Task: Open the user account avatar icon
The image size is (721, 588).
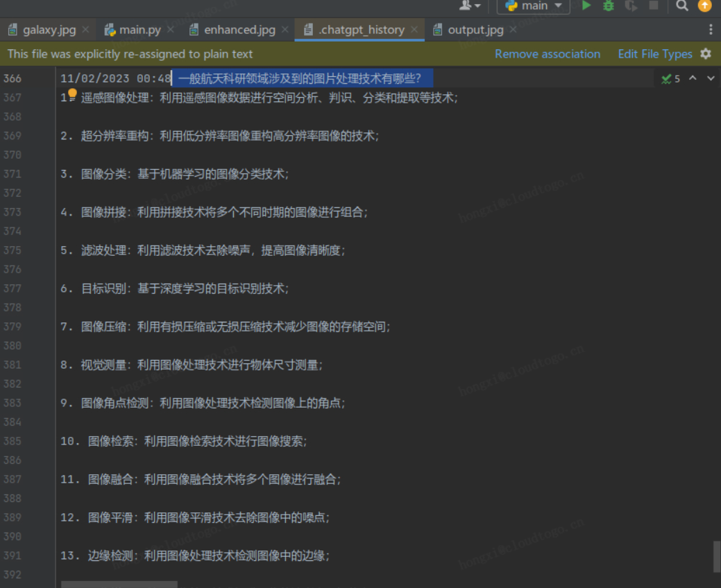Action: [x=466, y=6]
